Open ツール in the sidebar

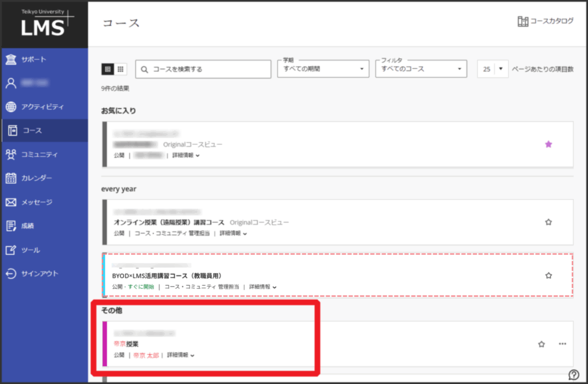click(x=31, y=250)
